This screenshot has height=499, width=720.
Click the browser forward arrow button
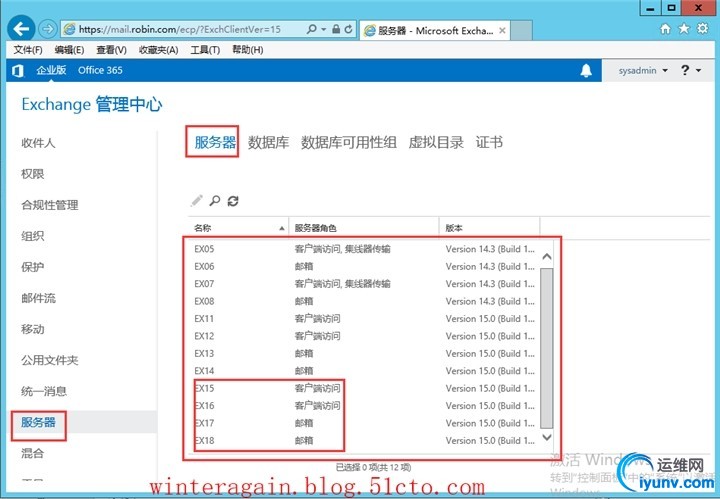pyautogui.click(x=47, y=29)
